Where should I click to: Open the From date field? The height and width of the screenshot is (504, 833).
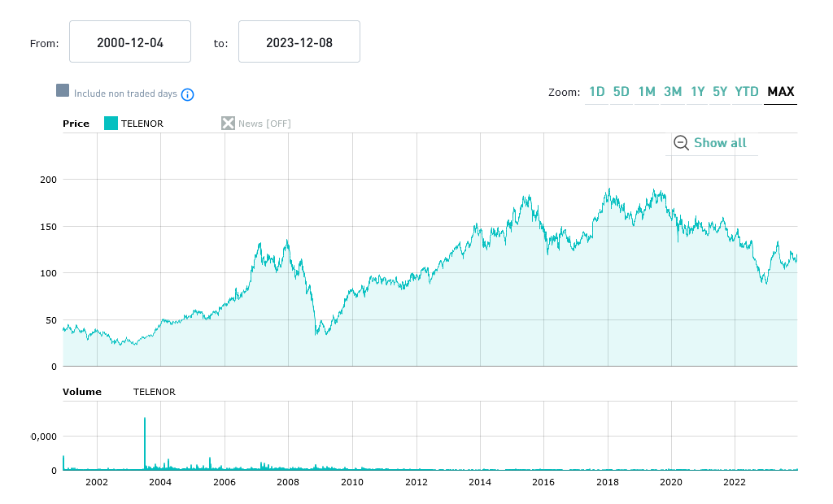click(x=130, y=42)
